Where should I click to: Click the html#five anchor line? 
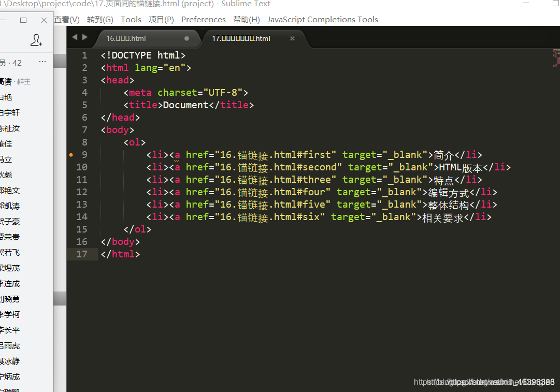(x=322, y=205)
